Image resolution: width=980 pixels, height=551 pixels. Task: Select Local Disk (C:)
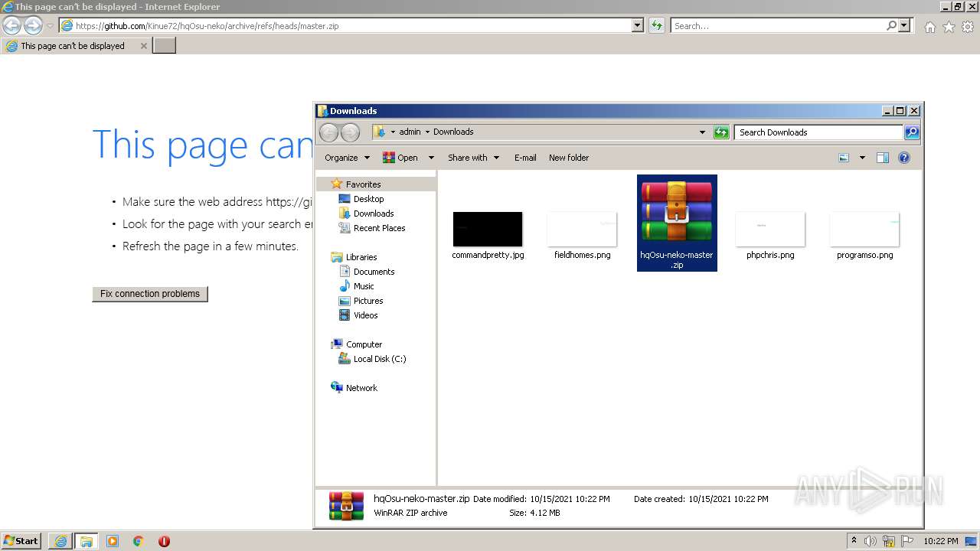coord(380,359)
